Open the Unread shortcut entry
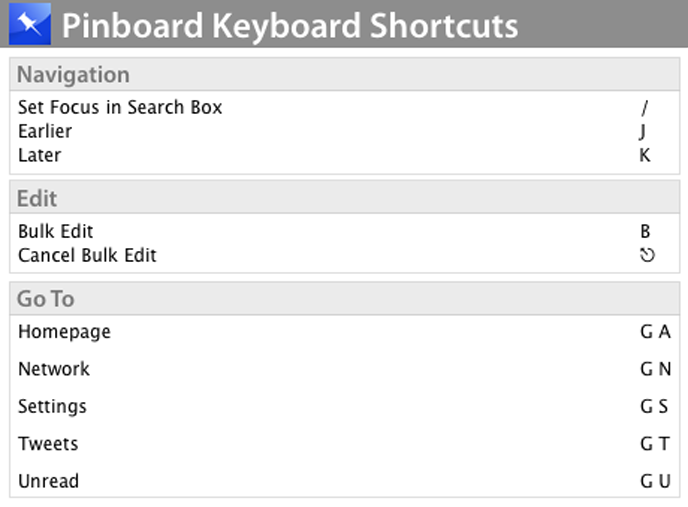This screenshot has width=688, height=507. [x=49, y=481]
